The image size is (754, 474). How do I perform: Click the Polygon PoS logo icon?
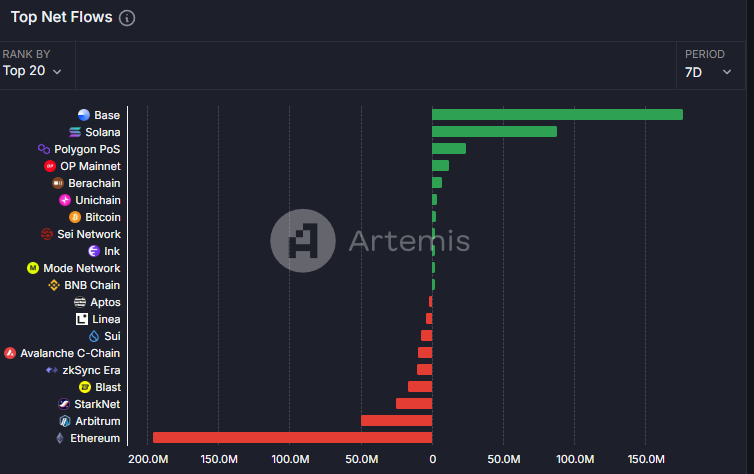point(44,149)
